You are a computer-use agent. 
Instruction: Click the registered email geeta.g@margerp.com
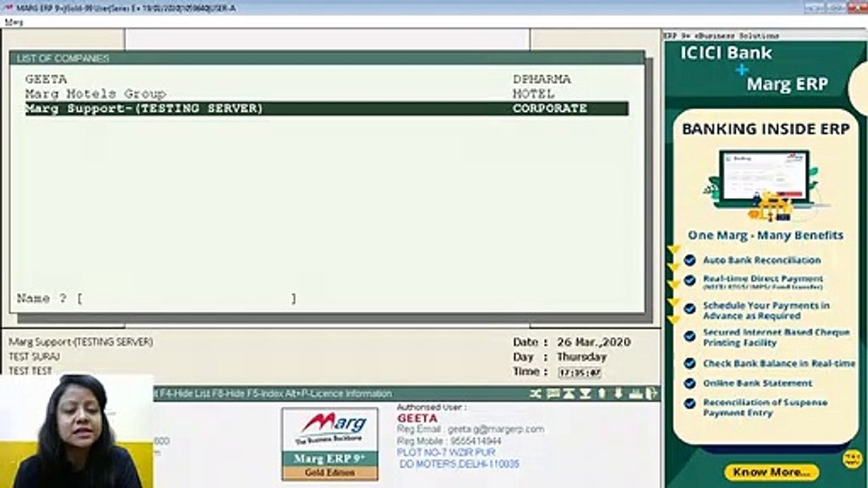[x=496, y=429]
